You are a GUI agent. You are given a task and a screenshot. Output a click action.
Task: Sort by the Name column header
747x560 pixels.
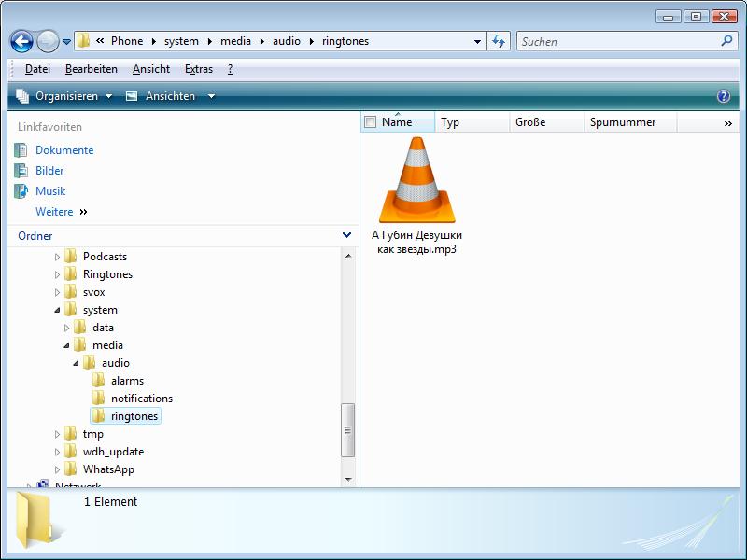[x=397, y=122]
